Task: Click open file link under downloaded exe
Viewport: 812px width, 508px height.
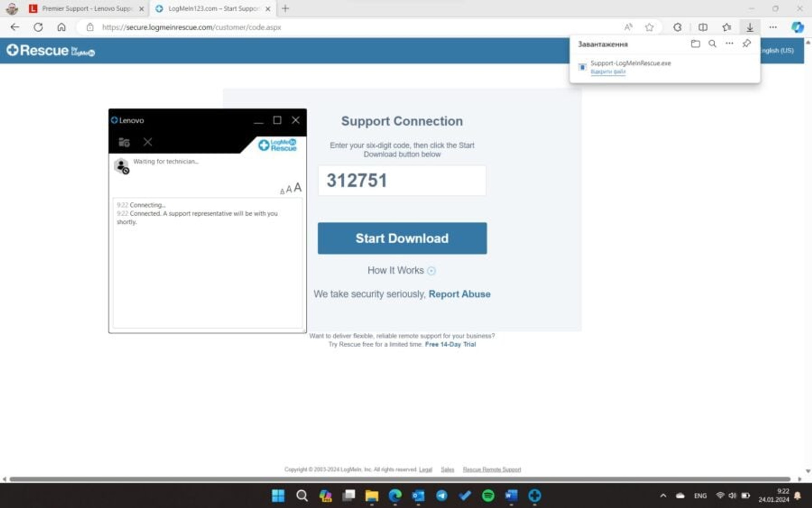Action: point(608,72)
